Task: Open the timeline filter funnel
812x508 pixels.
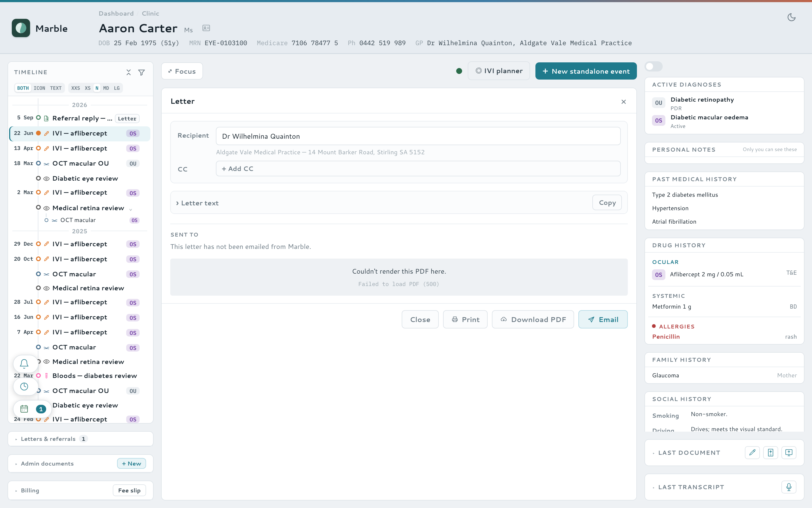Action: point(142,72)
